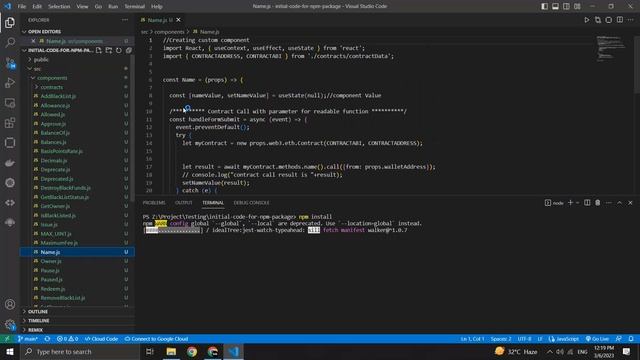The width and height of the screenshot is (640, 360).
Task: Switch to the Output tab
Action: coord(184,203)
